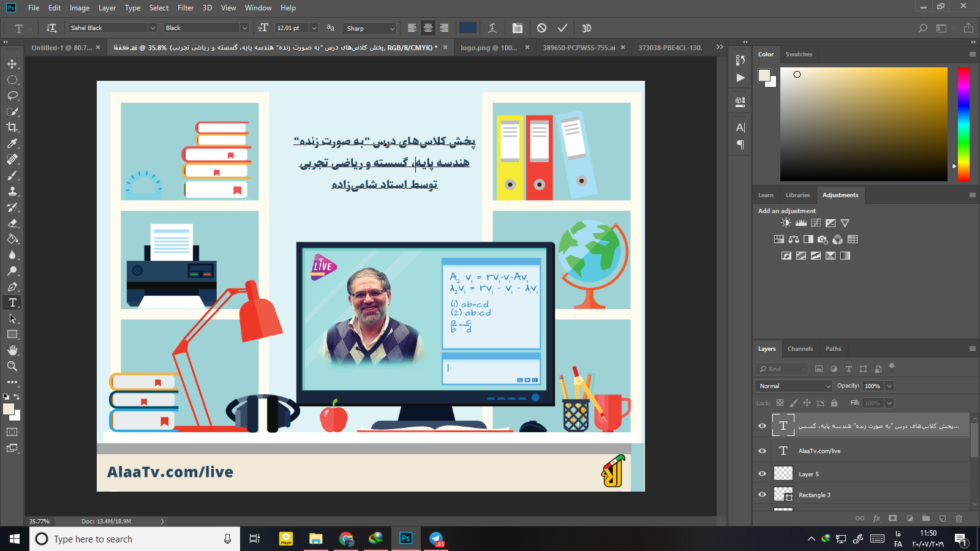Select the Hand tool
This screenshot has width=980, height=551.
click(12, 350)
